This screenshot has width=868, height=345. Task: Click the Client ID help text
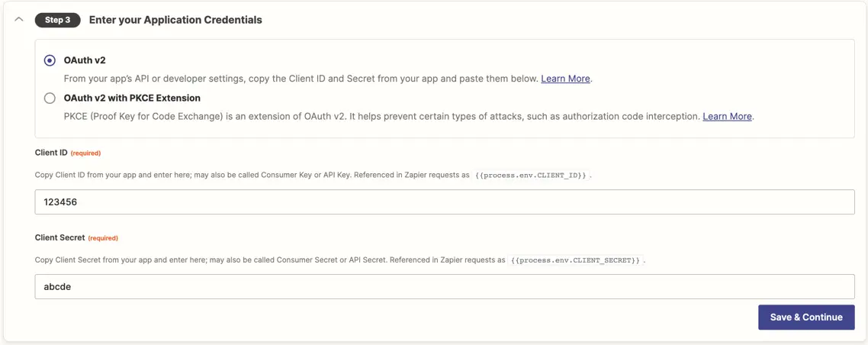pos(252,175)
